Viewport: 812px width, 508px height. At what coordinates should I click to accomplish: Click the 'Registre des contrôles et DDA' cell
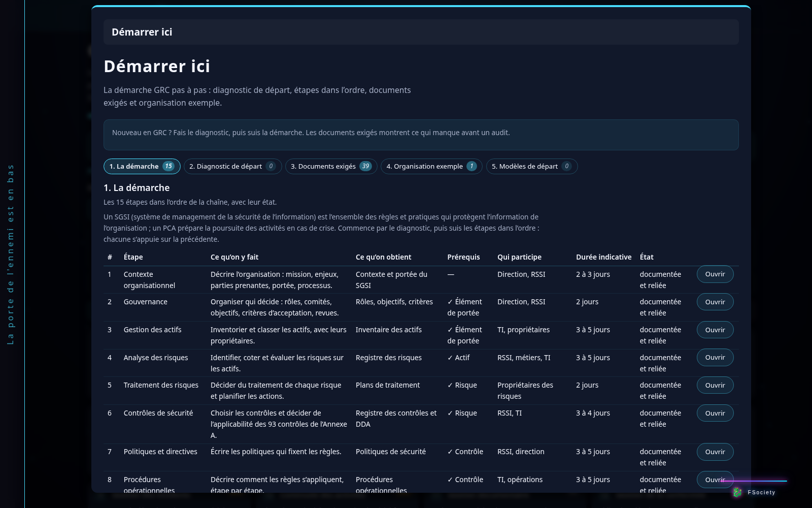[396, 419]
